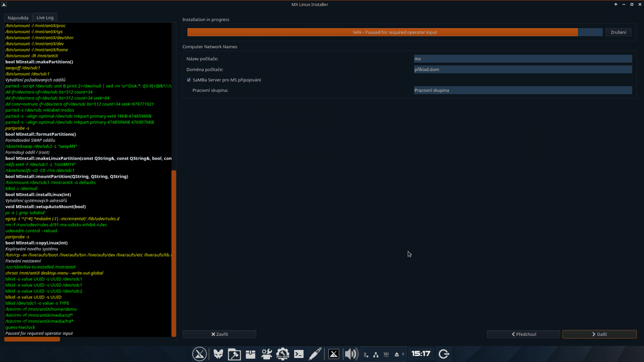Switch to the Nápověda tab

18,18
